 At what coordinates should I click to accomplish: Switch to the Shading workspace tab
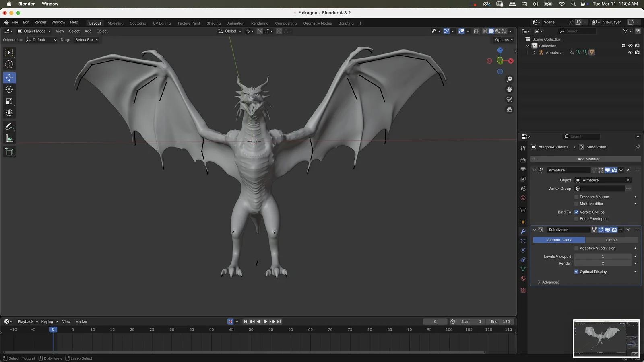click(213, 23)
